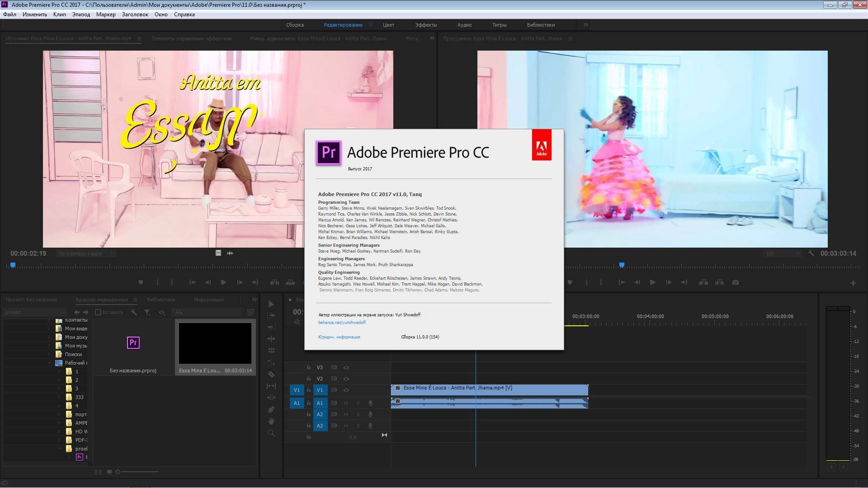
Task: Mute audio track A1
Action: tap(346, 403)
